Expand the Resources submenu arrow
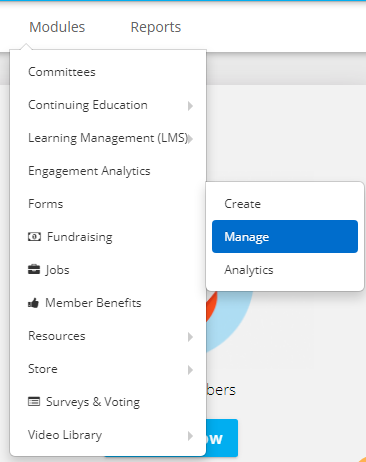This screenshot has width=366, height=462. coord(190,337)
